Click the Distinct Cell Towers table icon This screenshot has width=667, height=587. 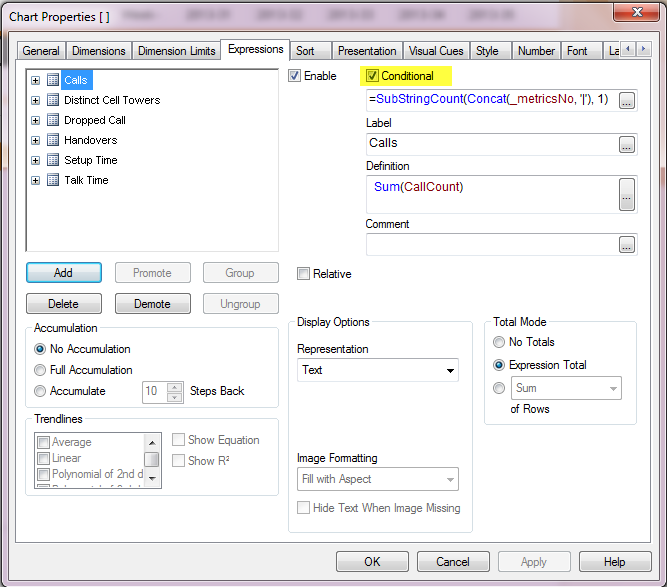click(53, 100)
